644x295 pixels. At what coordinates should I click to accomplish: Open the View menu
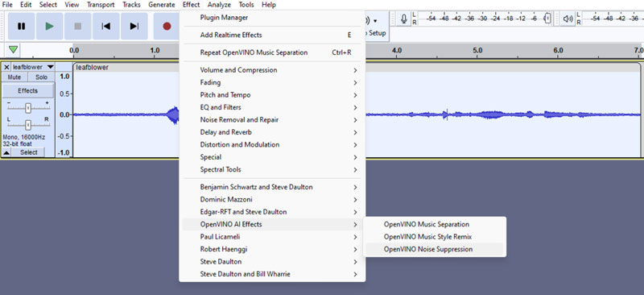[x=72, y=5]
